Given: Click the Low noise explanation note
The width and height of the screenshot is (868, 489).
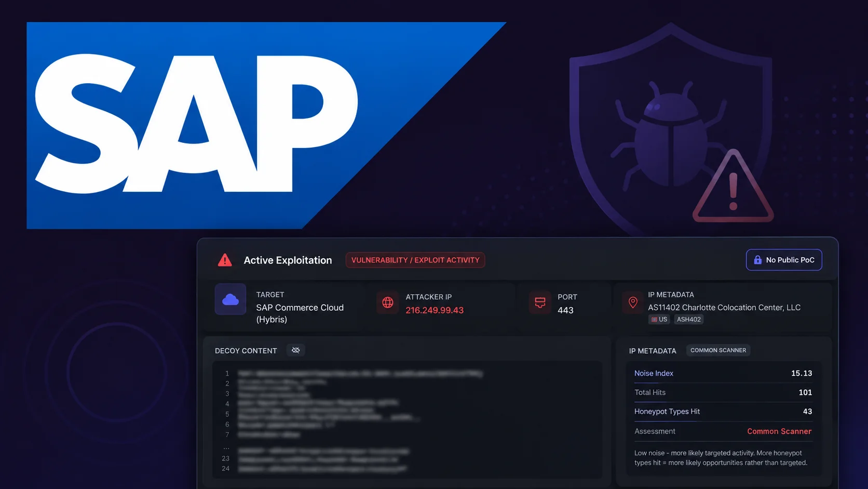Looking at the screenshot, I should pos(721,458).
